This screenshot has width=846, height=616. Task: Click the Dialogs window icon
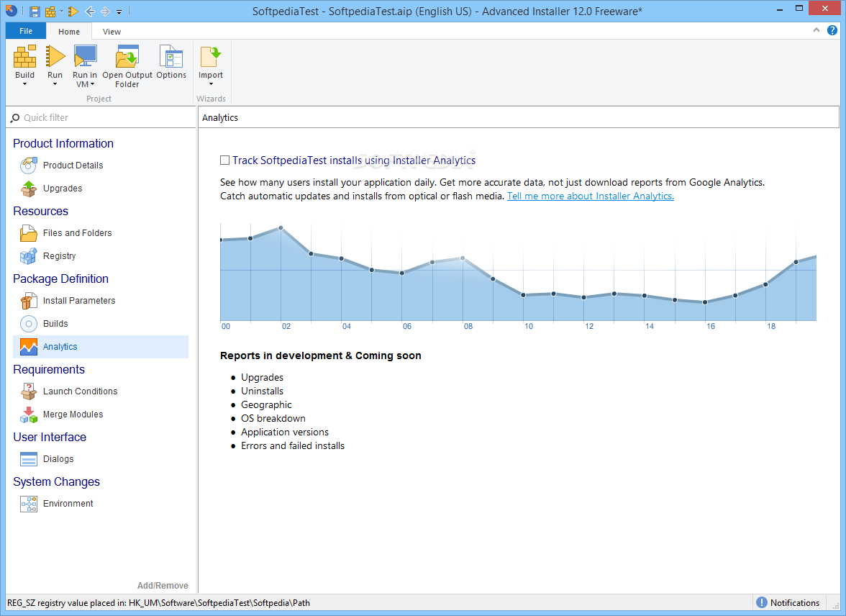29,459
